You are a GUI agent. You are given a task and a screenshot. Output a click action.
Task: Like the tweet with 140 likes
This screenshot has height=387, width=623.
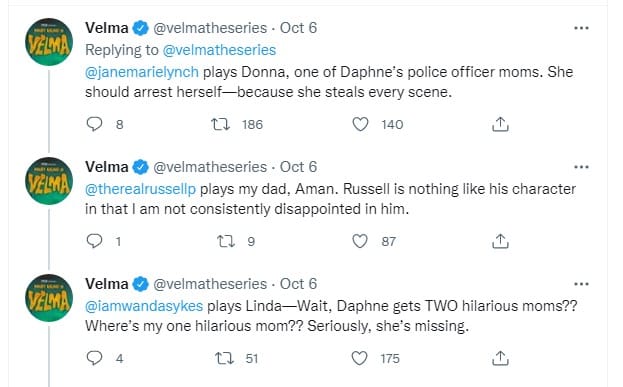[x=360, y=124]
